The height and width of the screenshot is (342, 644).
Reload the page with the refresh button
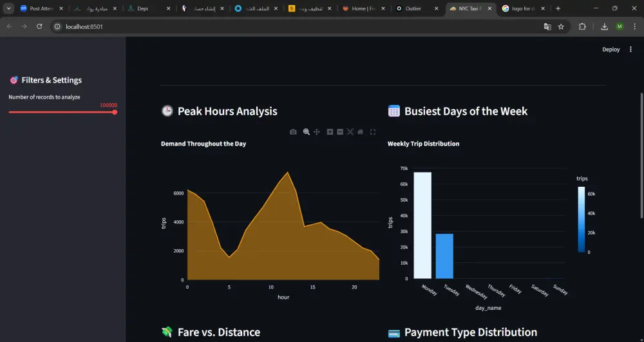tap(39, 26)
